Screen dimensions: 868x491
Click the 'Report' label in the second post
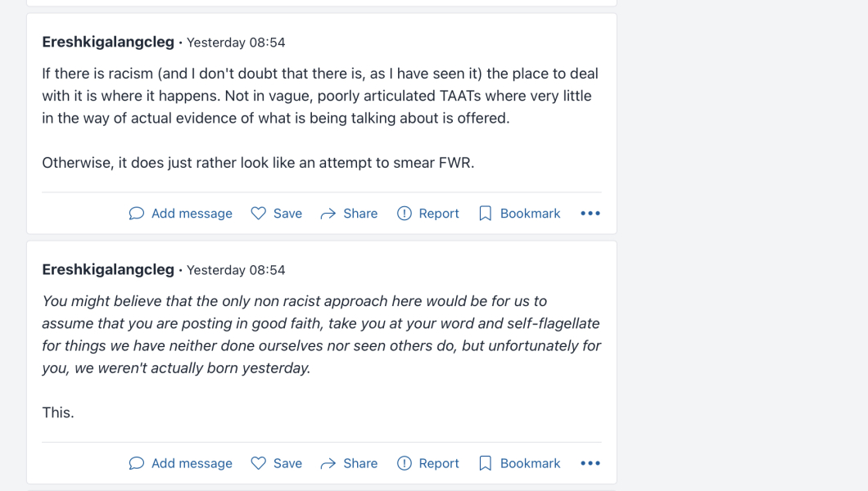(x=439, y=463)
